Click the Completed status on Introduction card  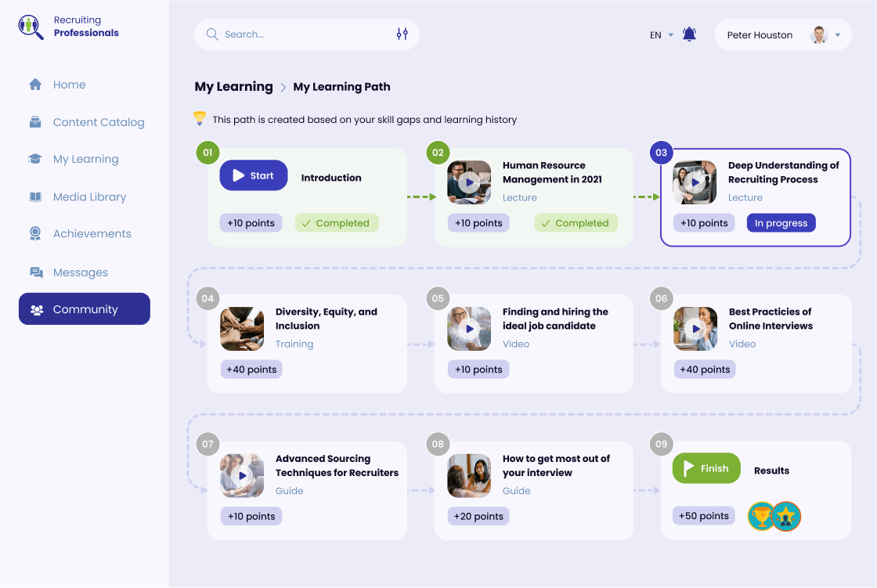(337, 223)
